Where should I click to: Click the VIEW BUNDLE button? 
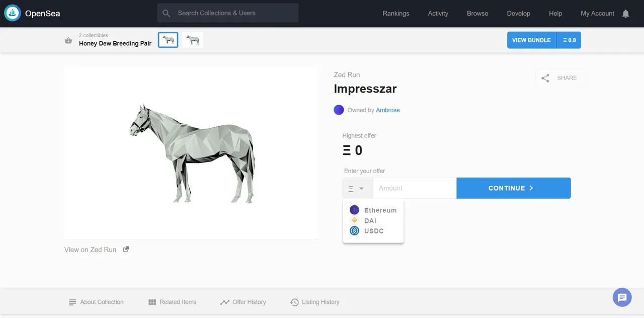click(531, 40)
